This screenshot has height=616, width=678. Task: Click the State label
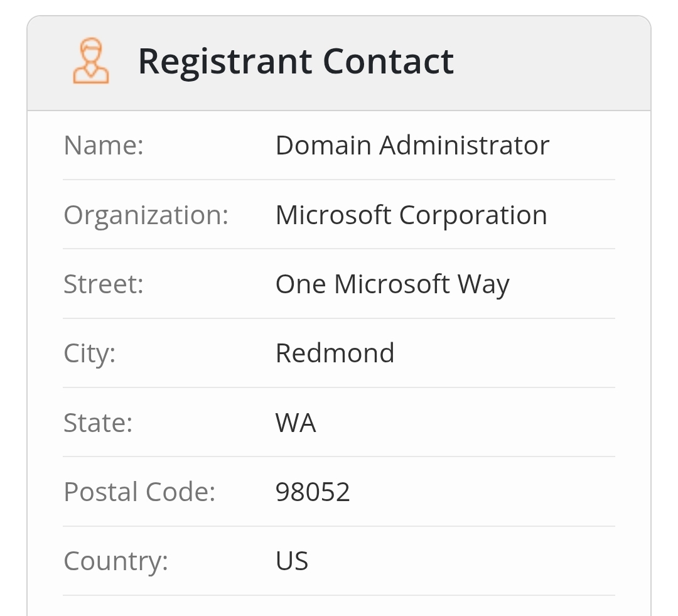tap(98, 423)
